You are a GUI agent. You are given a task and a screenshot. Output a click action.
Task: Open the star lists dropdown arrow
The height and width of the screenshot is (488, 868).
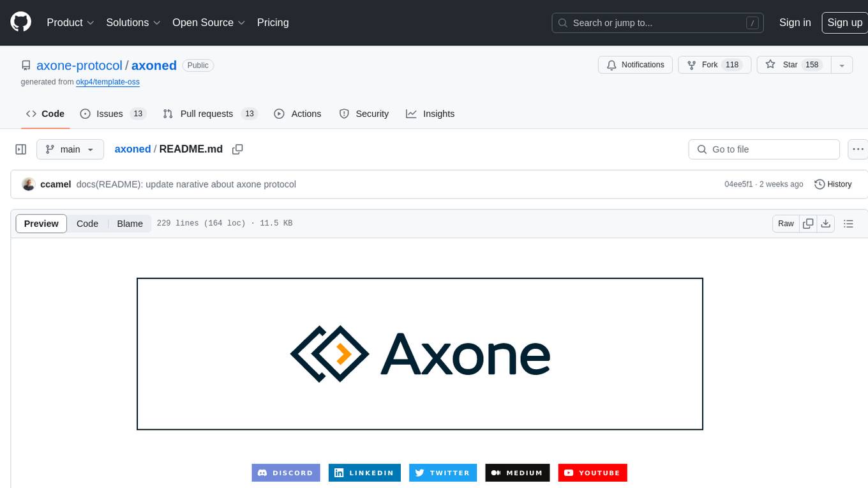[x=842, y=65]
